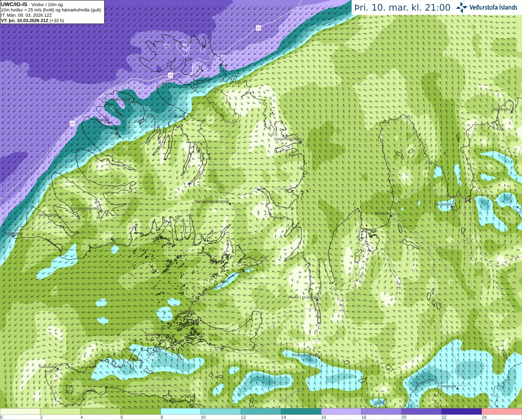Click the Æðey station label
Screen dimensions: 522x420
[x=179, y=117]
